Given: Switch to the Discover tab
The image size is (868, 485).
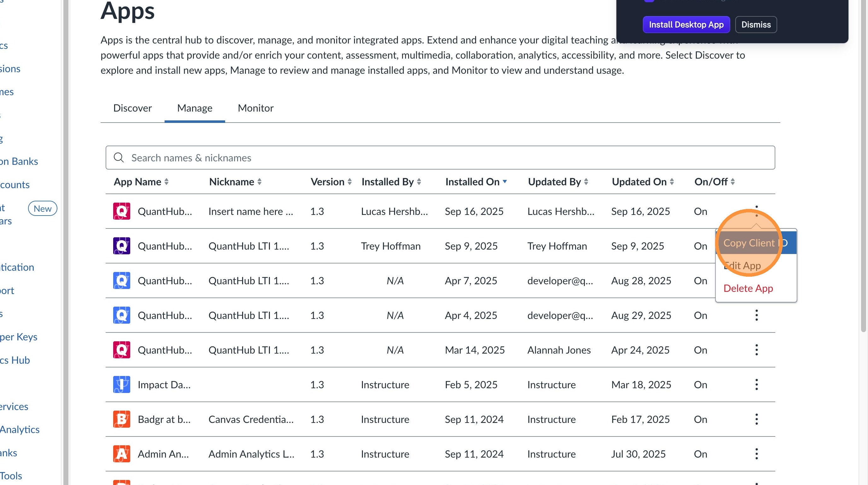Looking at the screenshot, I should pyautogui.click(x=132, y=108).
